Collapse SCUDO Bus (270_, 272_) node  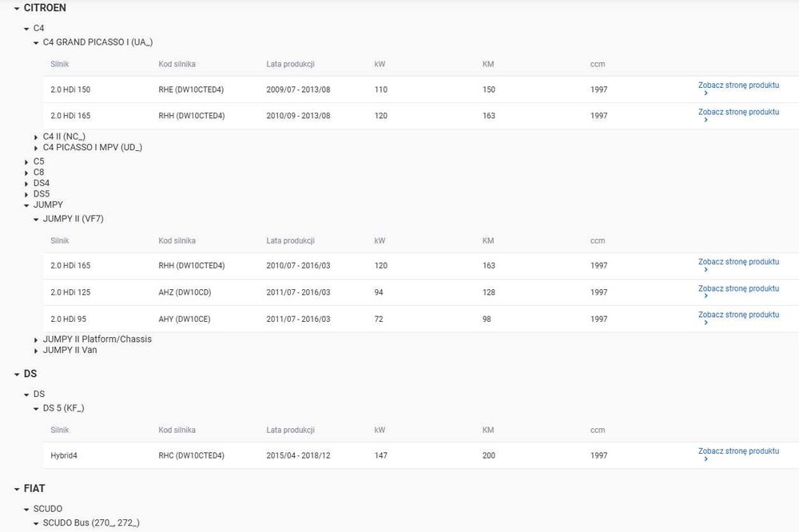pos(36,523)
